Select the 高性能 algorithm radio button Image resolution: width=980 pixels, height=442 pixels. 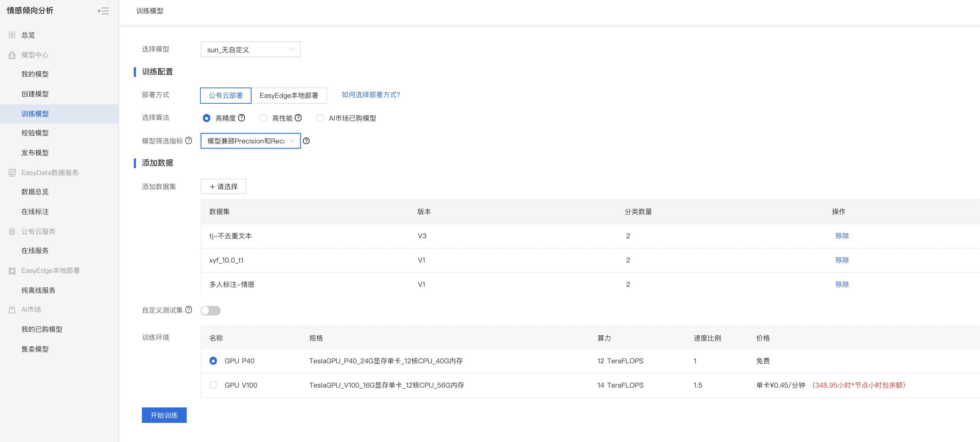264,118
